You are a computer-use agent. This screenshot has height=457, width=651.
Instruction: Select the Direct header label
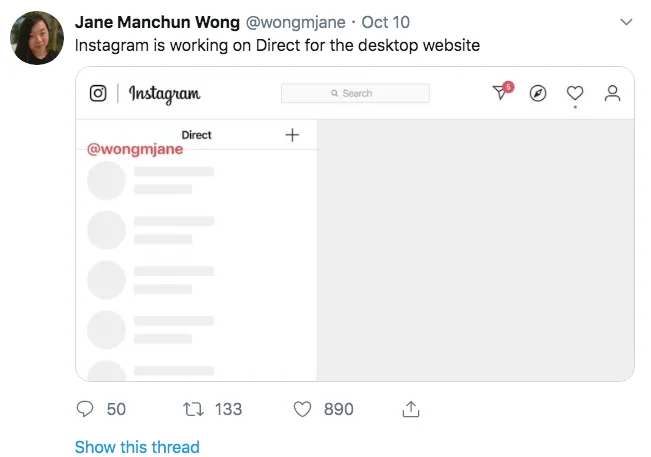(196, 135)
